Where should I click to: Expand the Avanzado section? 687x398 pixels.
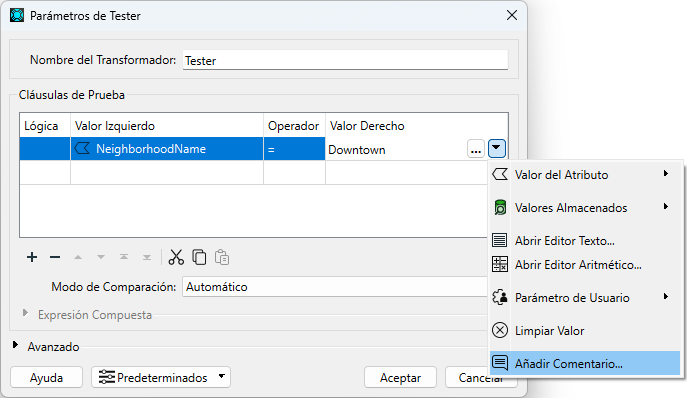[x=15, y=345]
